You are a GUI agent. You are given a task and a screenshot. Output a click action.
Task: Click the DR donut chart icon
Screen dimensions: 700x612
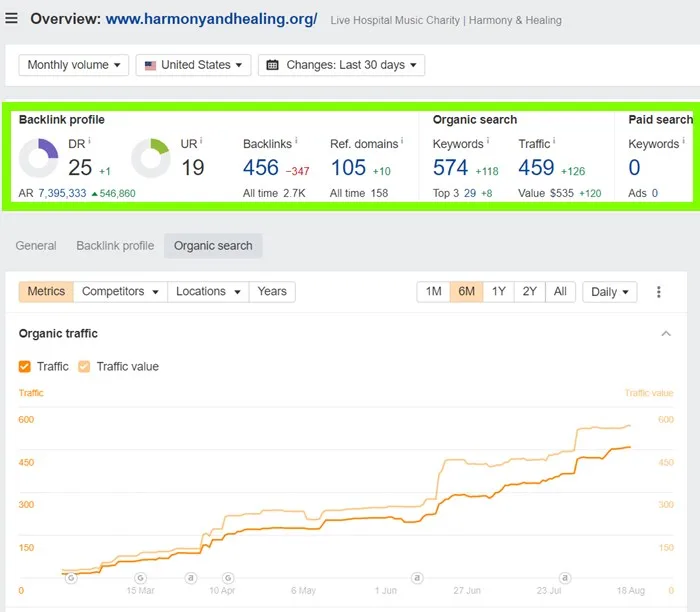39,158
